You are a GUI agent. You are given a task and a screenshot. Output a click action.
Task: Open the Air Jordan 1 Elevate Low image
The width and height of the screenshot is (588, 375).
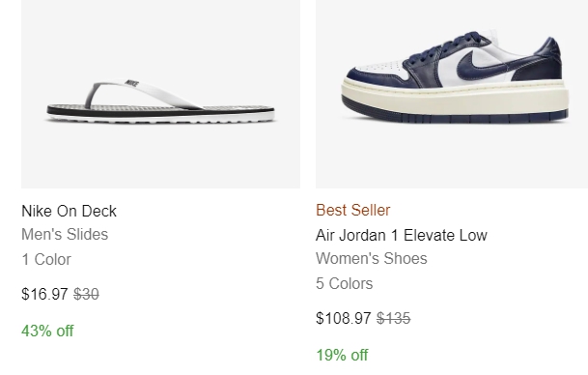point(452,94)
